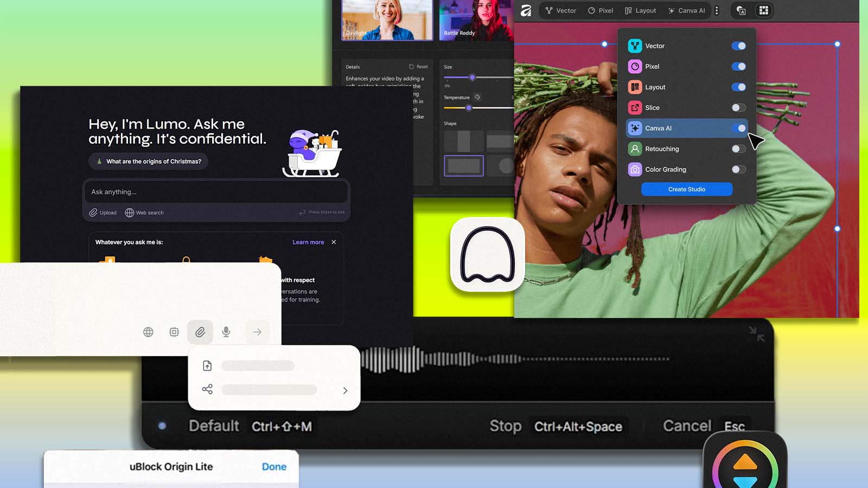Viewport: 868px width, 488px height.
Task: Enable the Slice studio toggle
Action: (738, 108)
